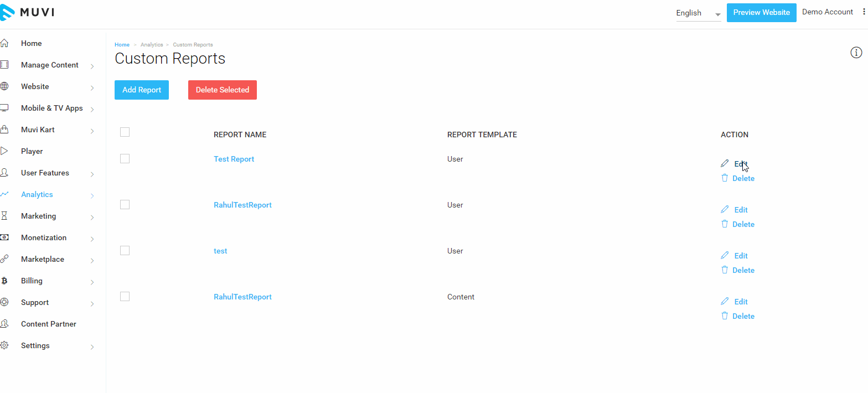
Task: Click the Marketplace link icon
Action: [x=4, y=259]
